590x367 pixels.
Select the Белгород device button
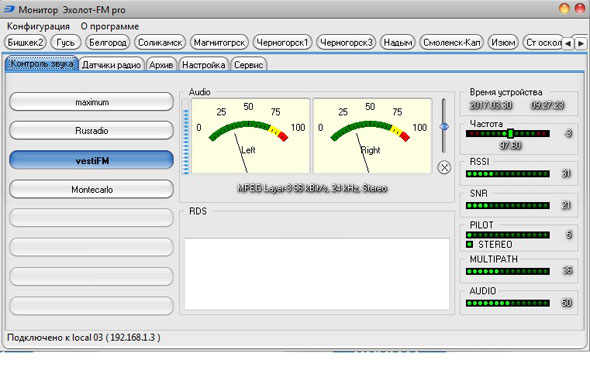pyautogui.click(x=108, y=43)
